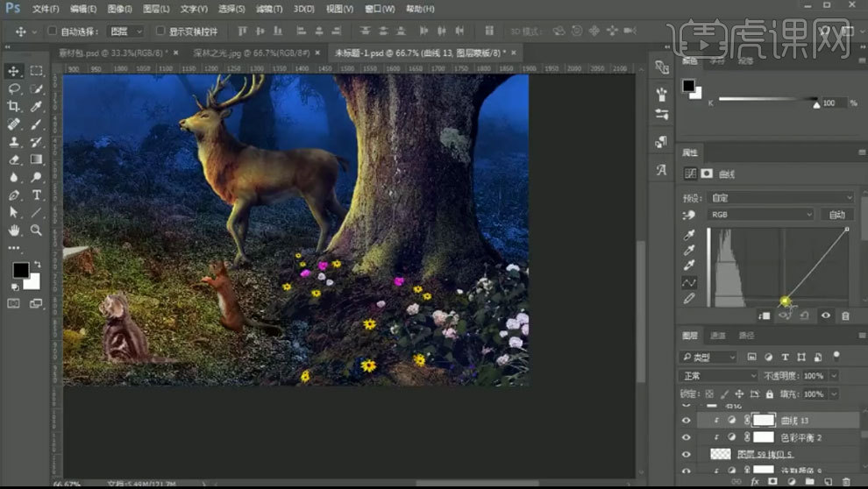The height and width of the screenshot is (489, 868).
Task: Select the Gradient tool
Action: click(x=37, y=159)
